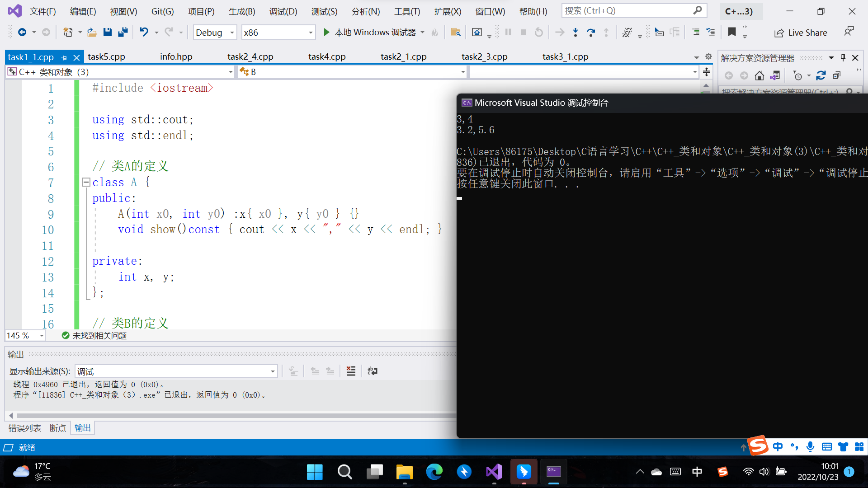Click the Step Over debug icon
The width and height of the screenshot is (868, 488).
(x=590, y=32)
